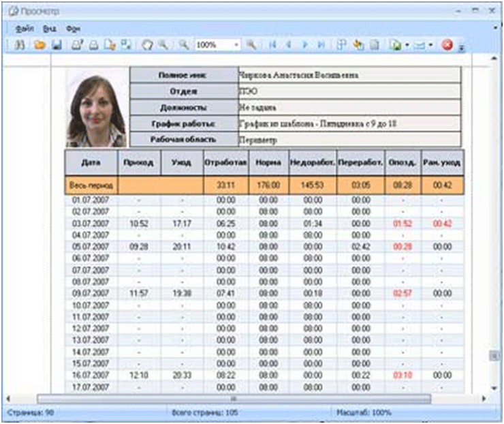This screenshot has width=504, height=424.
Task: Click the Норма column header
Action: pyautogui.click(x=268, y=162)
